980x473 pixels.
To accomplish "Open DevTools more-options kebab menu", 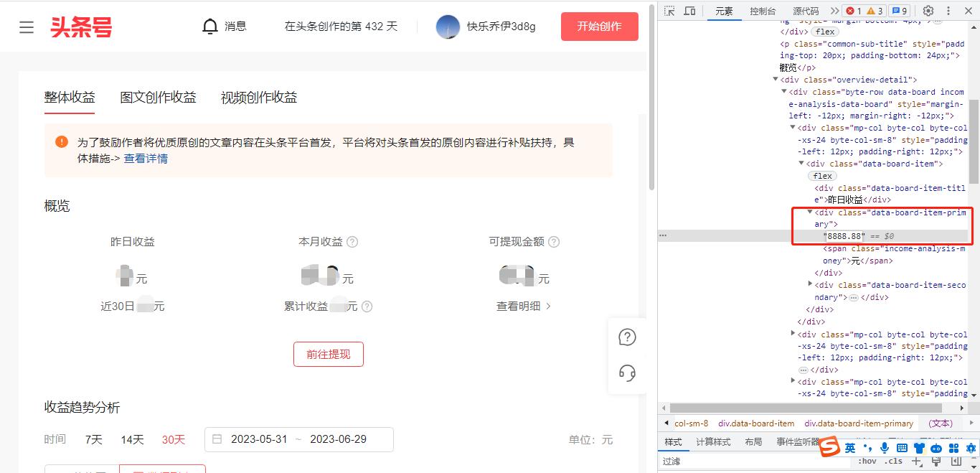I will point(948,10).
